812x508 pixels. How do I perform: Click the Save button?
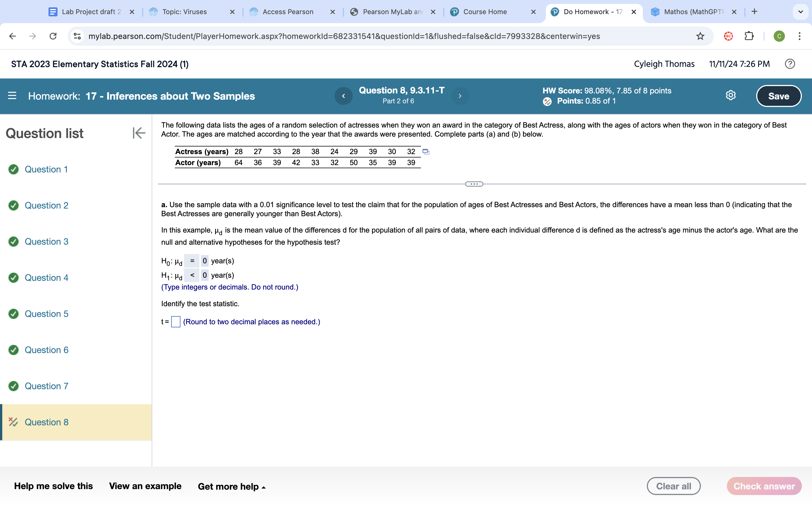[x=778, y=96]
